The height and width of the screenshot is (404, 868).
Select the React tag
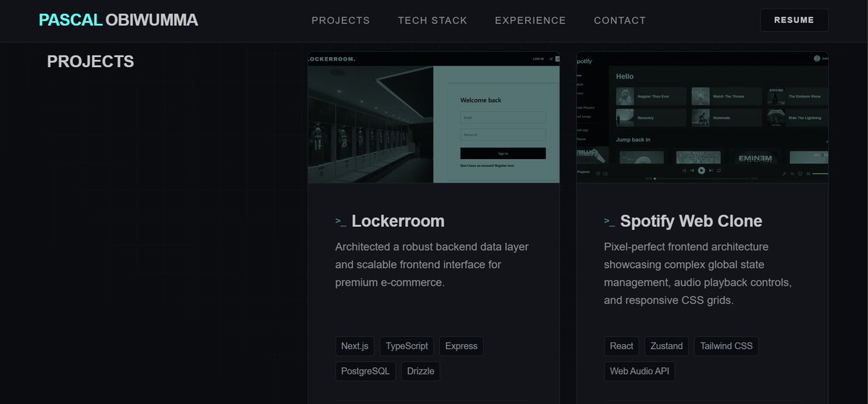click(x=621, y=346)
